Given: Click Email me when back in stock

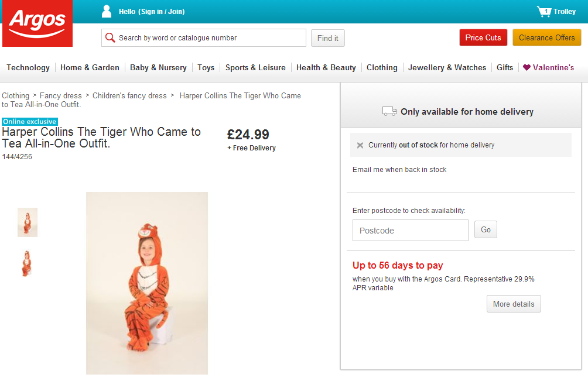Looking at the screenshot, I should 399,170.
